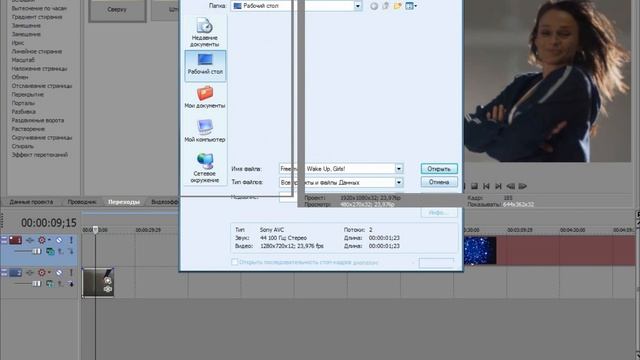Screen dimensions: 640x360
Task: Click the Открыть button
Action: (x=439, y=169)
